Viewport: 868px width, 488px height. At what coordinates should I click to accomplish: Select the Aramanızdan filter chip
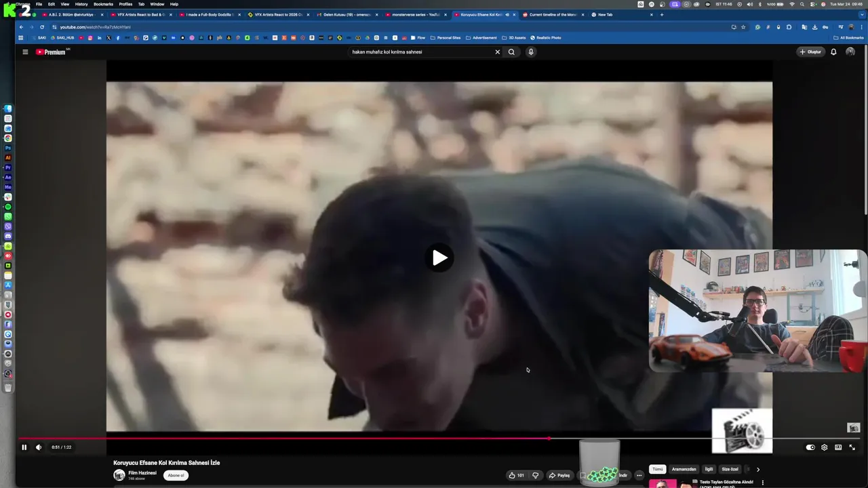pyautogui.click(x=684, y=469)
